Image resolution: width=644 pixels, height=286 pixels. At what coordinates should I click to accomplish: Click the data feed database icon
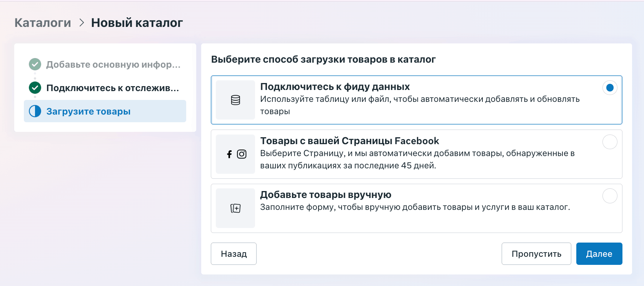(x=235, y=100)
